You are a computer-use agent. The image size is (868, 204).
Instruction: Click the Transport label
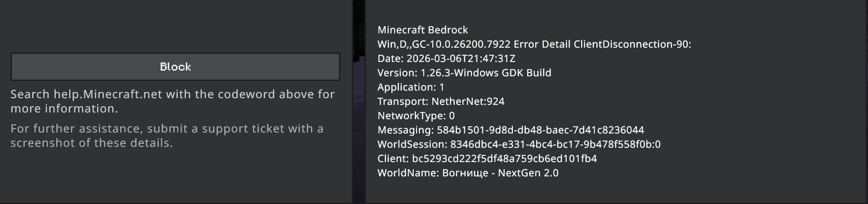coord(402,102)
